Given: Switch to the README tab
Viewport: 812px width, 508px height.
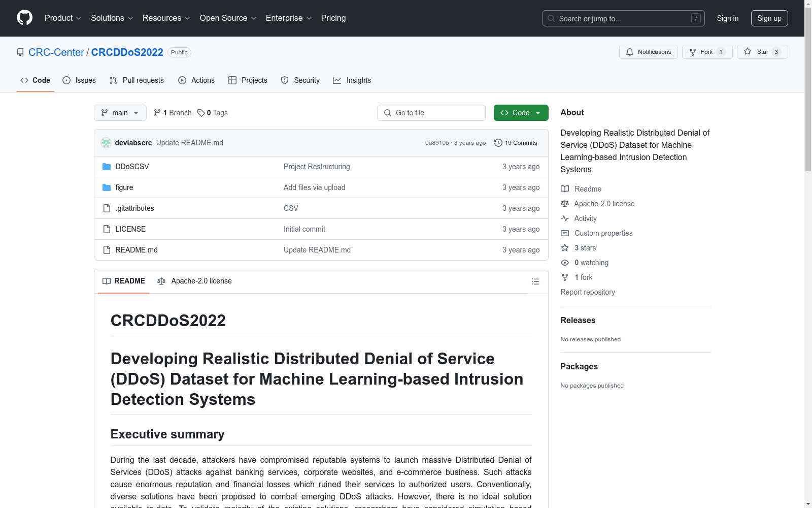Looking at the screenshot, I should pos(124,281).
